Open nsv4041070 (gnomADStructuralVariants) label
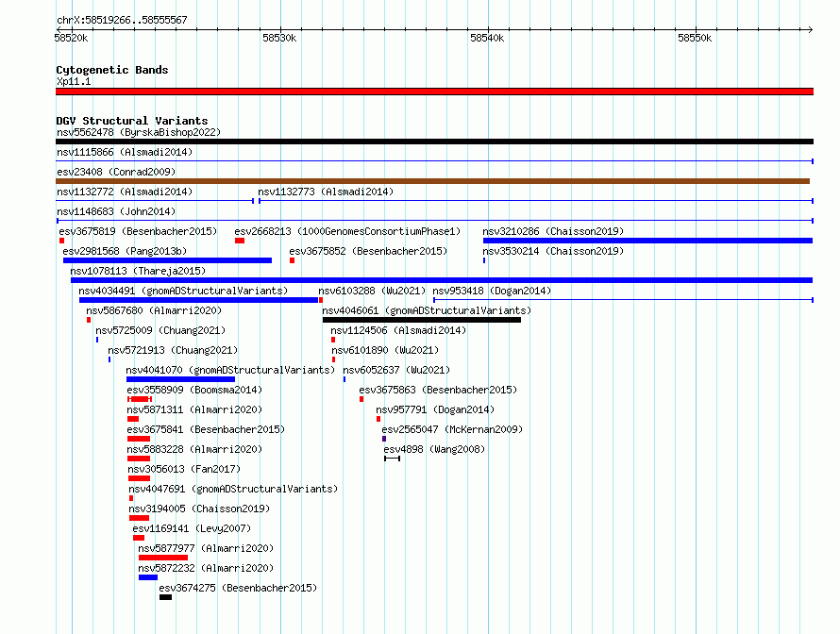Viewport: 840px width, 634px height. click(x=230, y=370)
